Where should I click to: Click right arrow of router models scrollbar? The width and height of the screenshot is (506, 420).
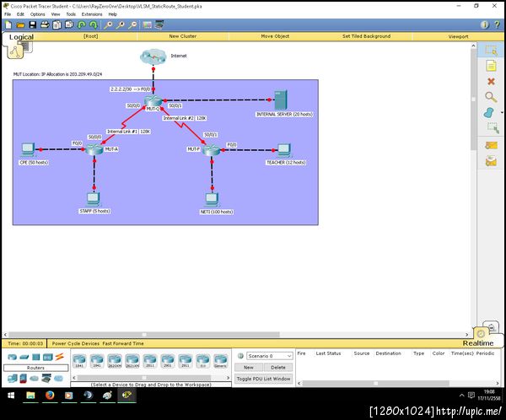pyautogui.click(x=229, y=377)
